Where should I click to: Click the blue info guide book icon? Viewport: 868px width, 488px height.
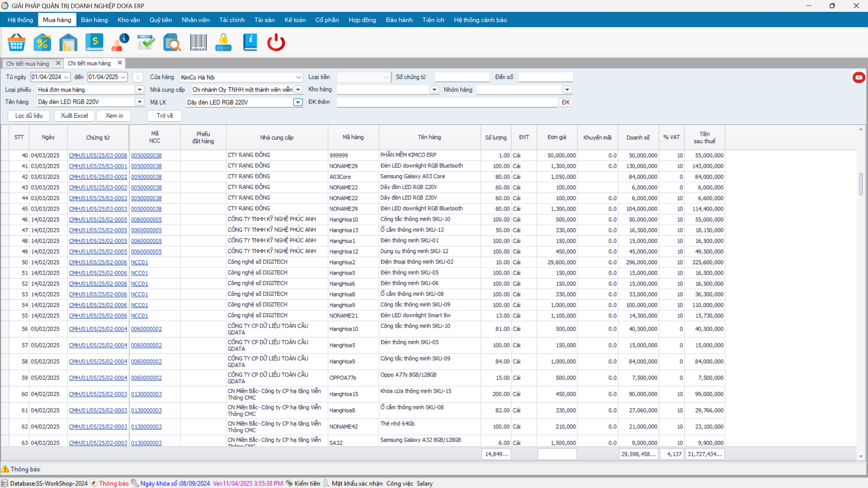250,42
